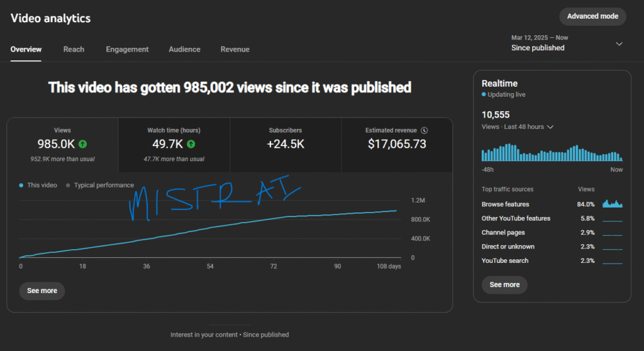
Task: Click the Video analytics page title
Action: click(50, 18)
